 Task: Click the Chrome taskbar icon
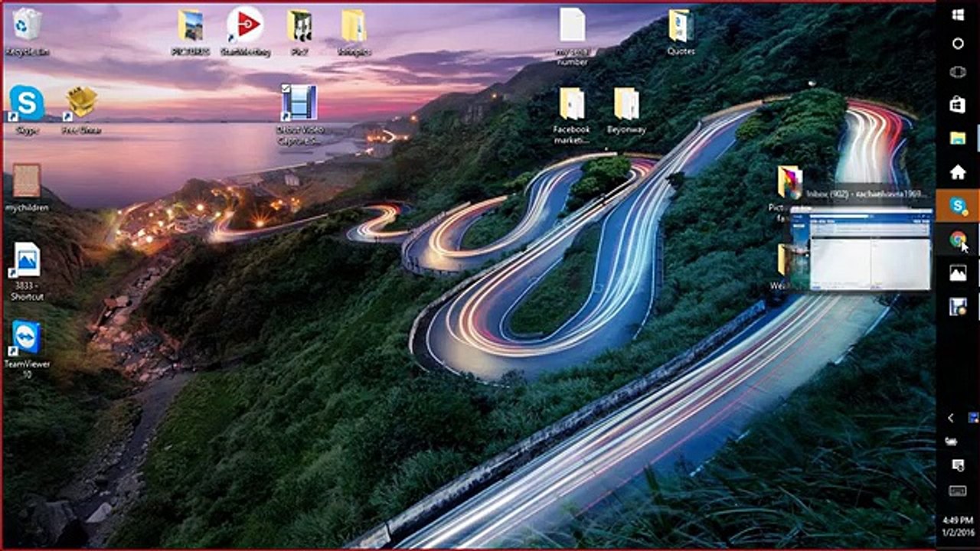coord(958,240)
